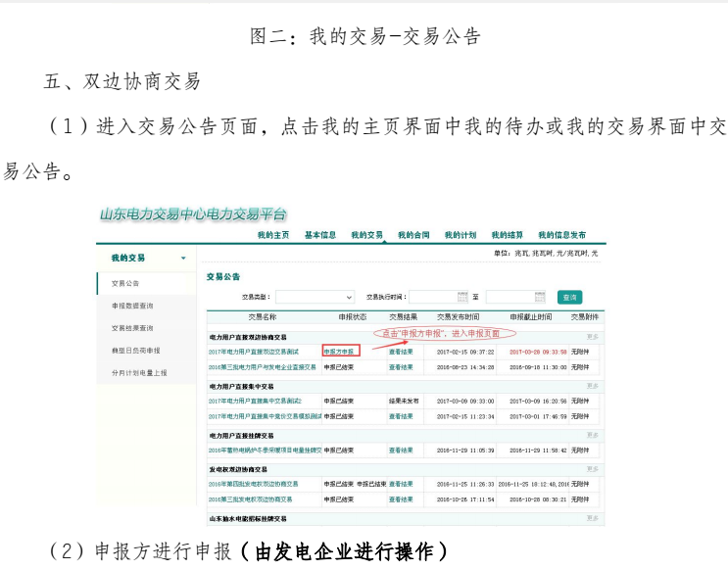728x570 pixels.
Task: Click the red-boxed 申报方申报 link
Action: (340, 350)
